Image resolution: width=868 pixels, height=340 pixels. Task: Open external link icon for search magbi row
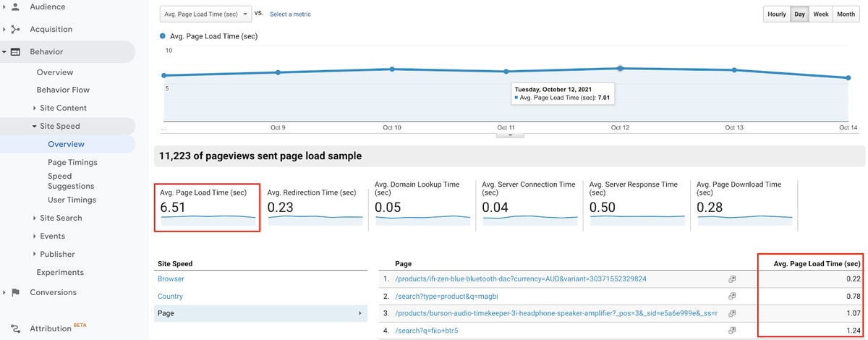[x=732, y=296]
